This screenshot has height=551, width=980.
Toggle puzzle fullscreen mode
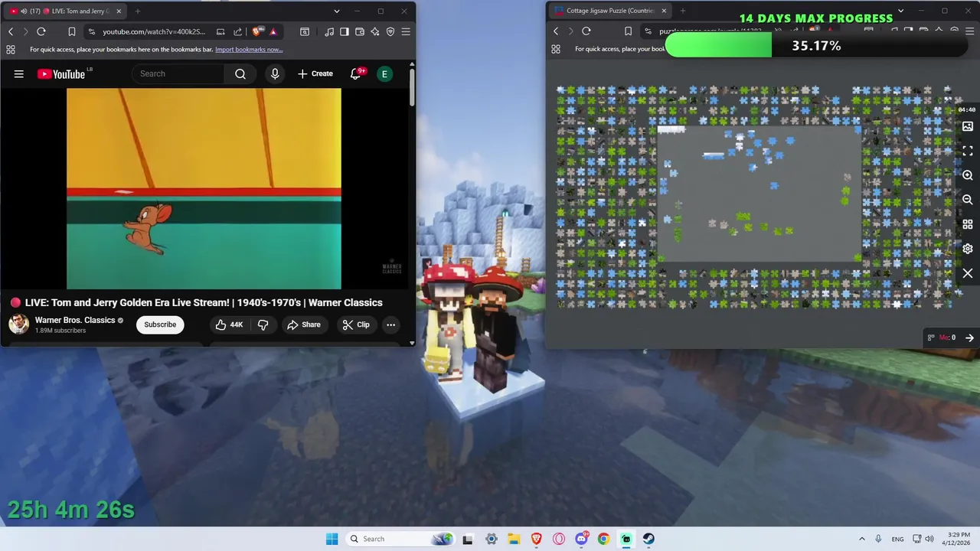click(968, 151)
